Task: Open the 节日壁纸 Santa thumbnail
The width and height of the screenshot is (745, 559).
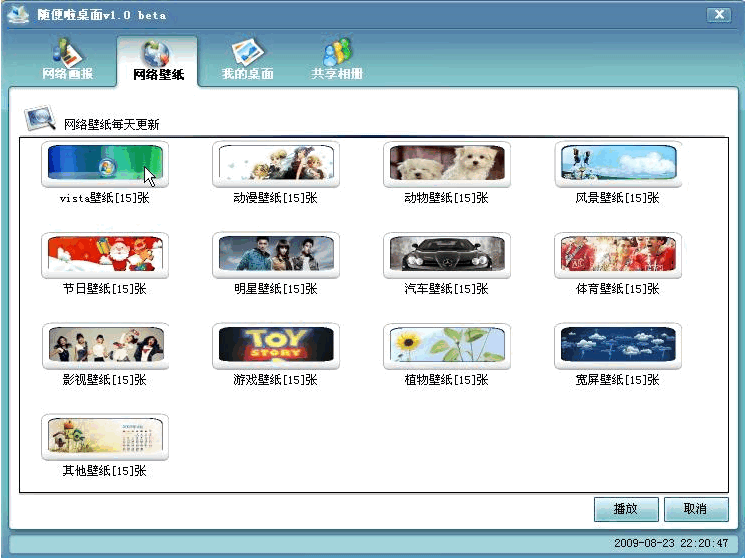Action: pyautogui.click(x=105, y=255)
